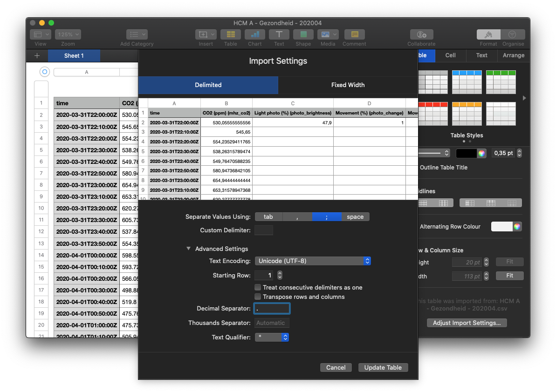Image resolution: width=556 pixels, height=392 pixels.
Task: Click the Table toolbar icon
Action: [230, 34]
